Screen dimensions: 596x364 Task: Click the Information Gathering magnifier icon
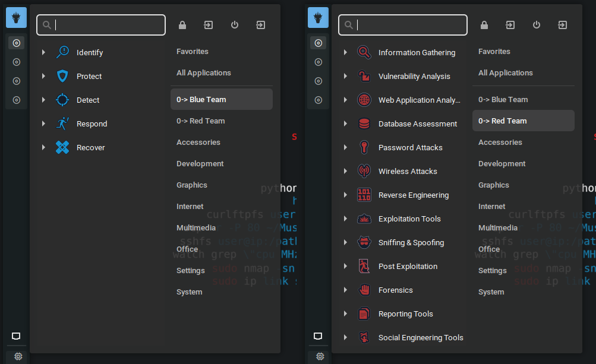(x=364, y=52)
